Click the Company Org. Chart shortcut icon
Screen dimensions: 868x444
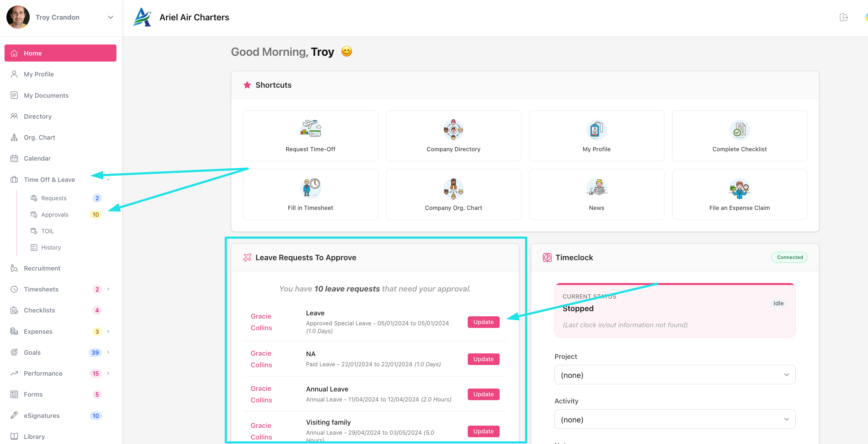click(x=453, y=189)
